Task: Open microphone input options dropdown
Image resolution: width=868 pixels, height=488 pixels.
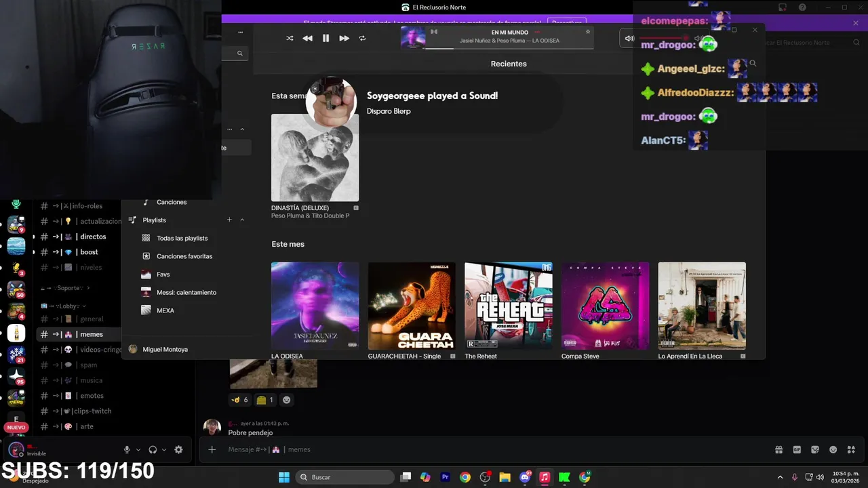Action: point(138,449)
